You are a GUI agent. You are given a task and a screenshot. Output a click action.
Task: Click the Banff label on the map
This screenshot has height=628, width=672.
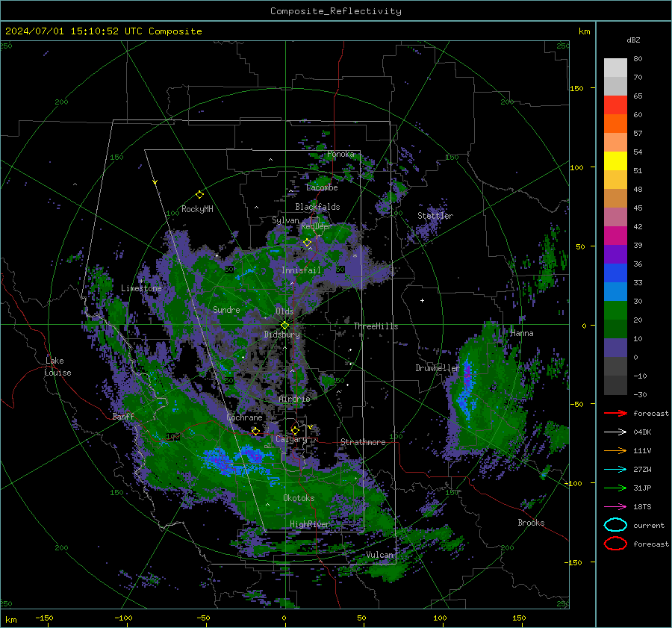coord(123,417)
